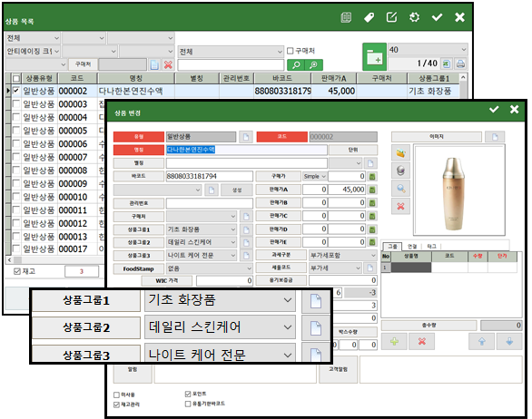Click the barcode list icon in product list header
The height and width of the screenshot is (419, 532).
pyautogui.click(x=346, y=17)
